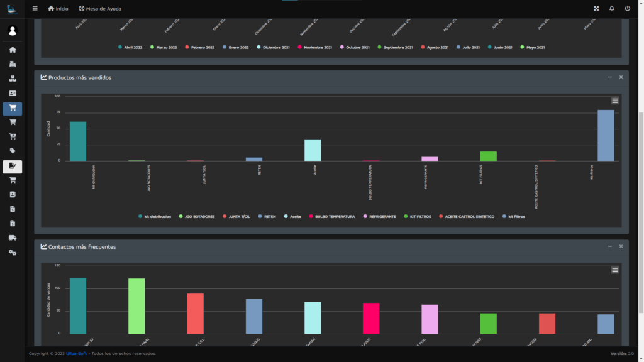This screenshot has height=362, width=644.
Task: Open the delivery truck icon in sidebar
Action: [13, 238]
